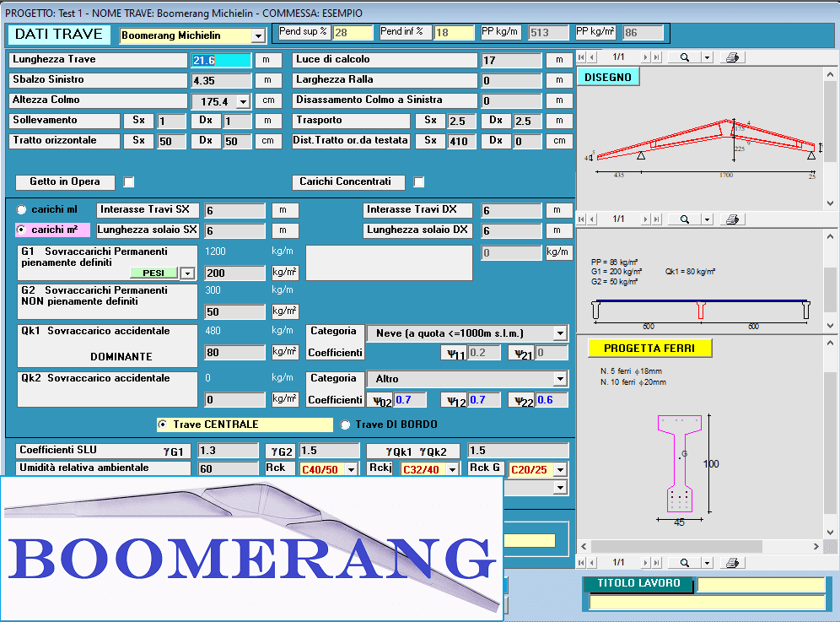Open the Qk2 Categoria 'Altro' dropdown
The width and height of the screenshot is (840, 622).
coord(560,379)
